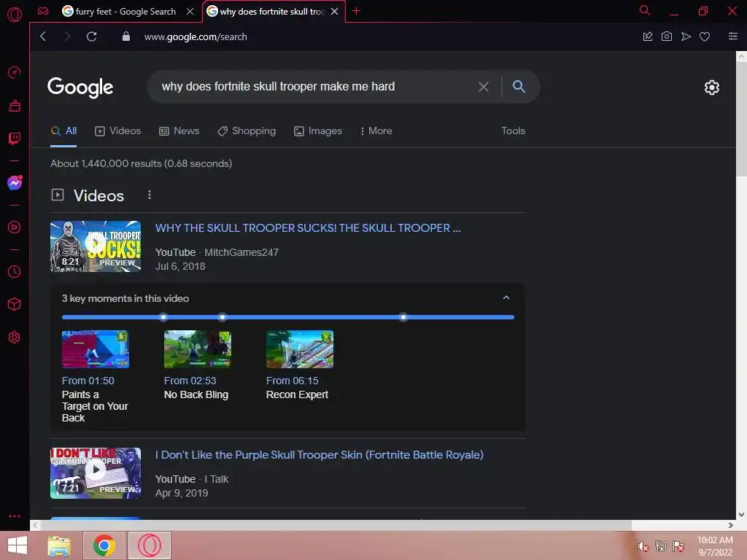Jump to the 06:15 key moment marker
Image resolution: width=747 pixels, height=560 pixels.
coord(403,316)
